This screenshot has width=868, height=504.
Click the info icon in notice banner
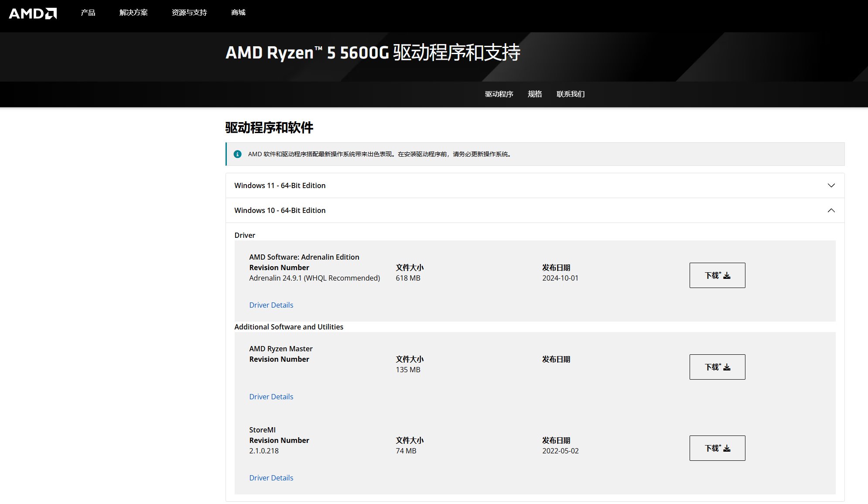click(x=238, y=154)
